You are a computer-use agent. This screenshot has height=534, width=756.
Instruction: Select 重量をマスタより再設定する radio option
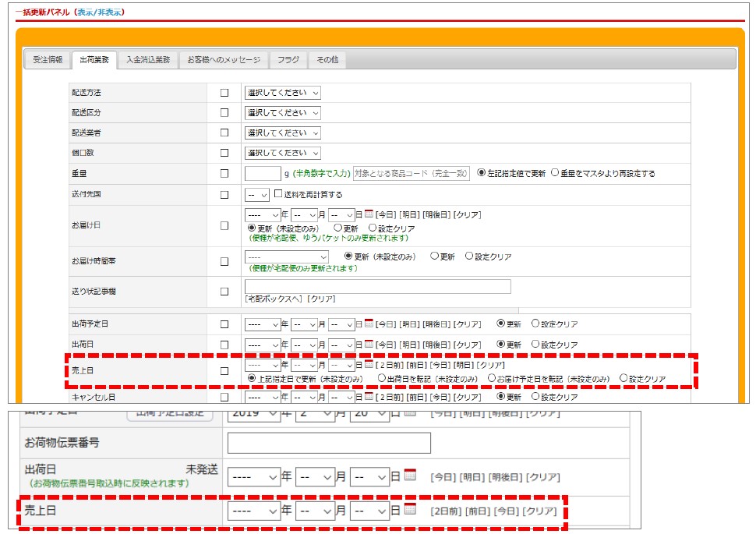[555, 173]
